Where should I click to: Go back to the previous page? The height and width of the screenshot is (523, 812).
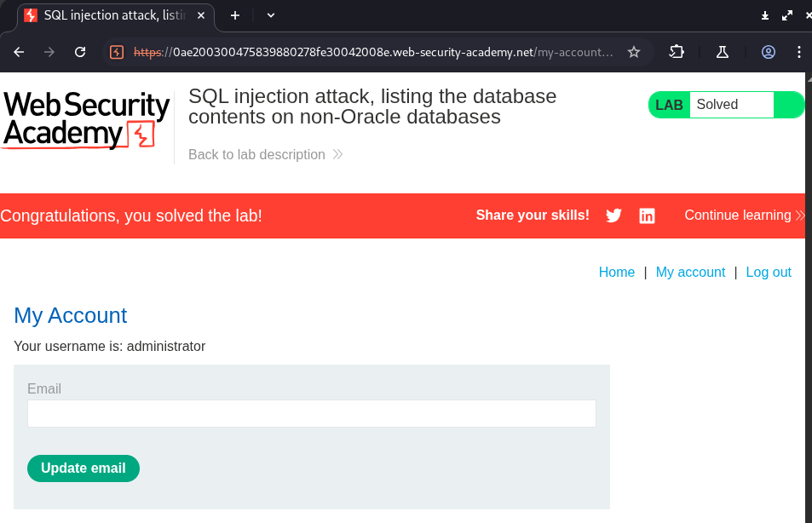coord(19,52)
